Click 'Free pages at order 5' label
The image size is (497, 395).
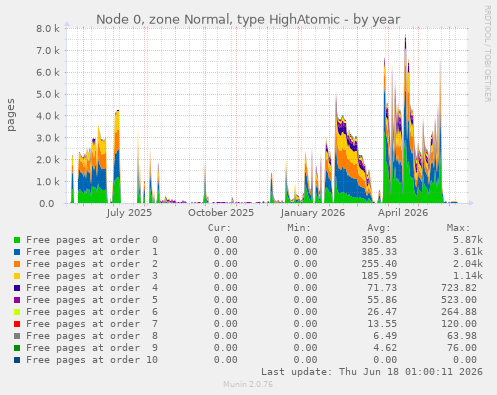coord(92,300)
